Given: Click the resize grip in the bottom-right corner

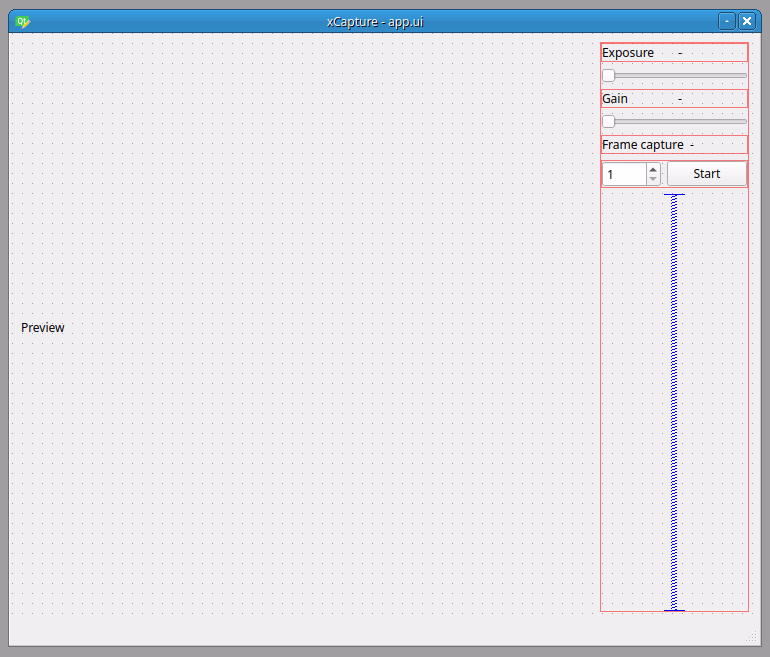Looking at the screenshot, I should (x=753, y=636).
